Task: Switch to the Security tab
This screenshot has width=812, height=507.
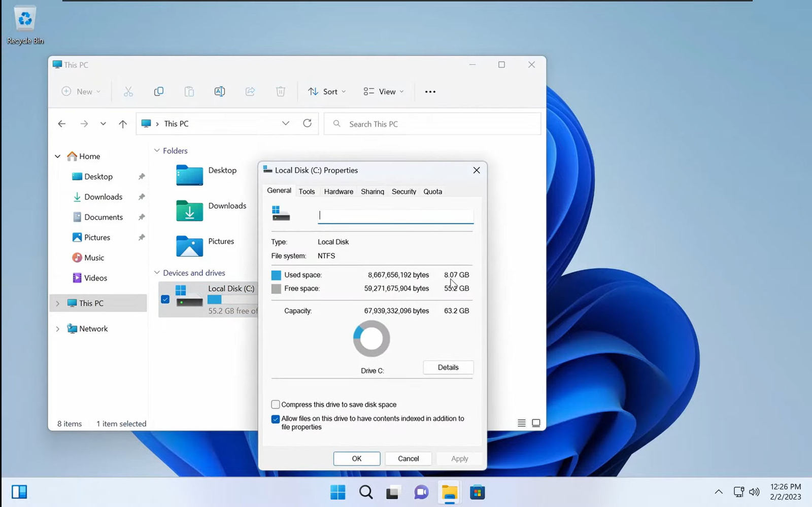Action: [x=403, y=191]
